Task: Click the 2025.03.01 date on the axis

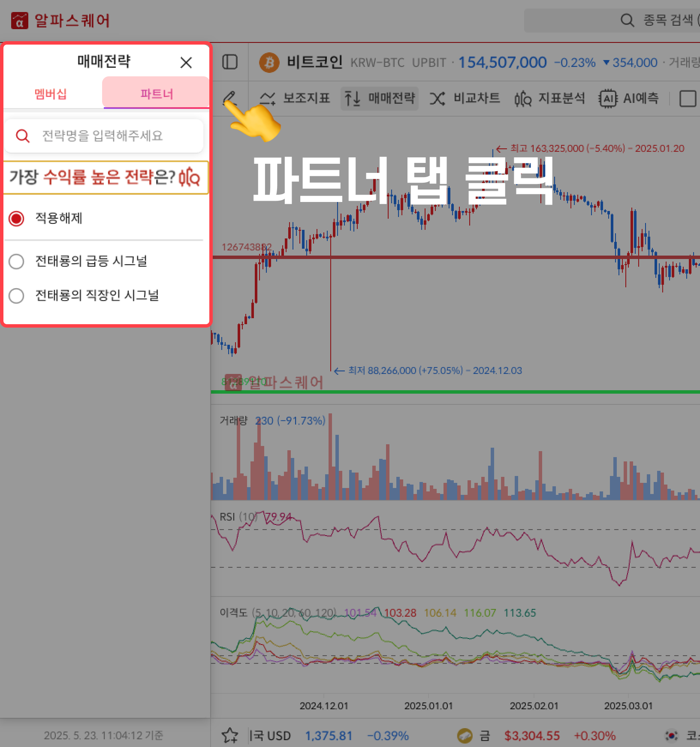Action: [x=628, y=706]
